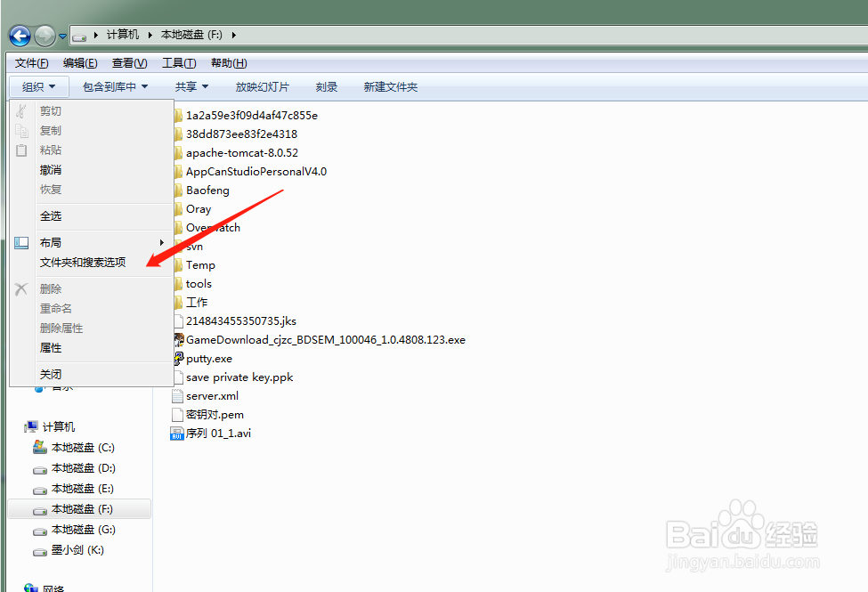Click the copy pages icon in menu

point(21,131)
